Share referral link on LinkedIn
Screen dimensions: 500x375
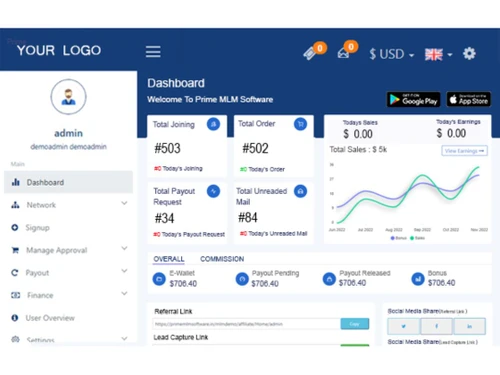click(x=469, y=326)
